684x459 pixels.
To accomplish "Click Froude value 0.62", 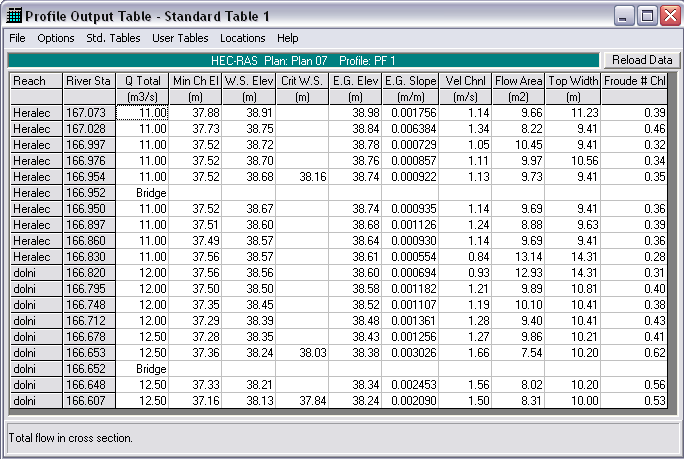I will pos(635,353).
